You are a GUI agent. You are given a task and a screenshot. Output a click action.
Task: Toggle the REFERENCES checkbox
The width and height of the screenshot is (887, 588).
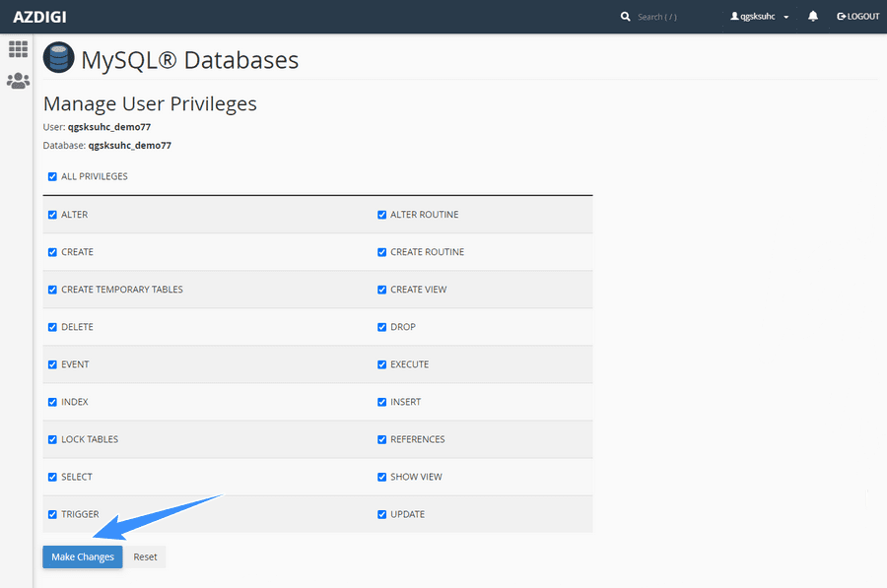point(381,439)
